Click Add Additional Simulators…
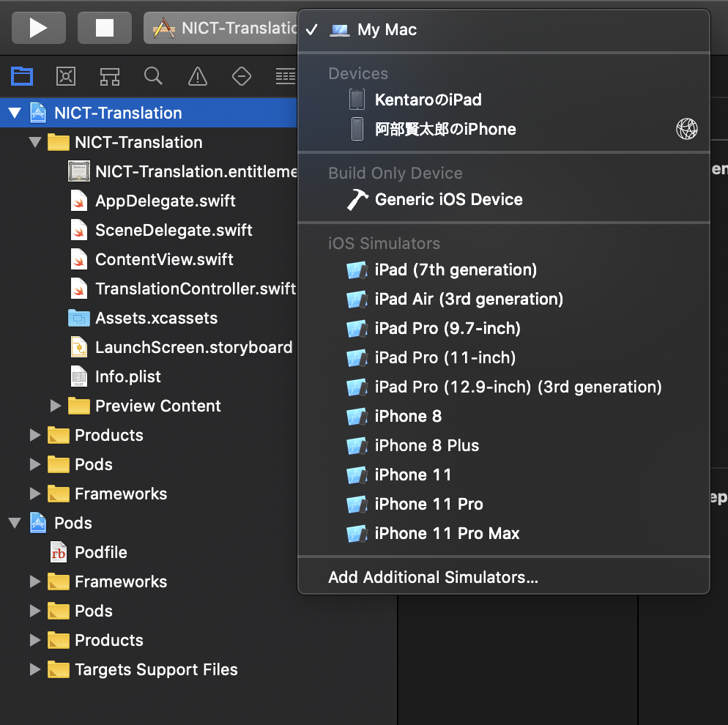The height and width of the screenshot is (725, 728). click(x=504, y=577)
